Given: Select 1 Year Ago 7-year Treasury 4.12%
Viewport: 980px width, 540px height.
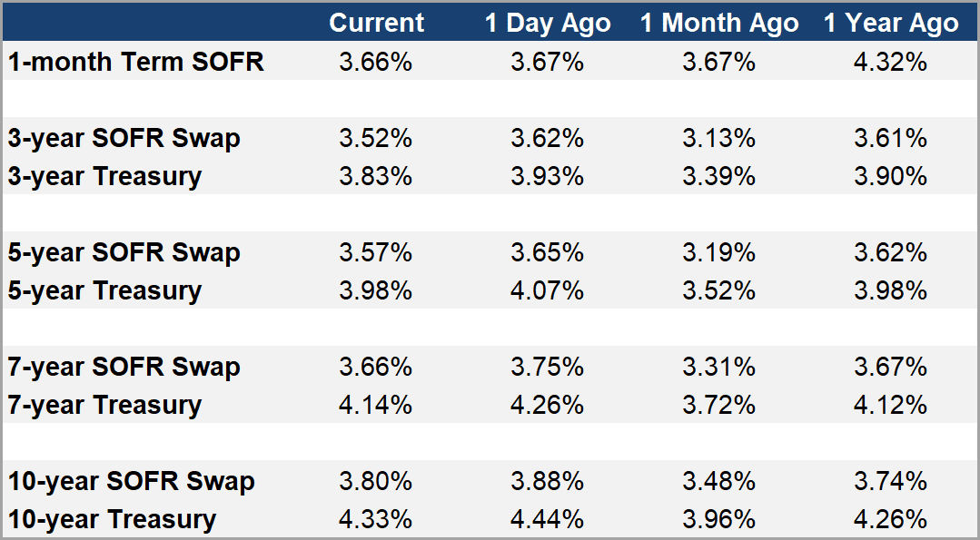Looking at the screenshot, I should click(891, 405).
